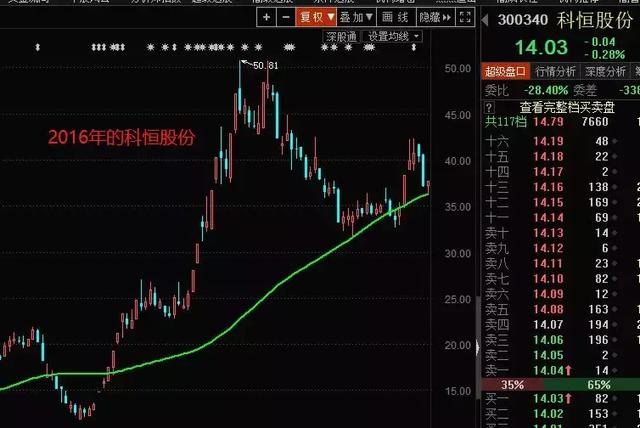This screenshot has width=640, height=428.
Task: Click the red up arrow next to 买一 14.03
Action: pyautogui.click(x=568, y=399)
